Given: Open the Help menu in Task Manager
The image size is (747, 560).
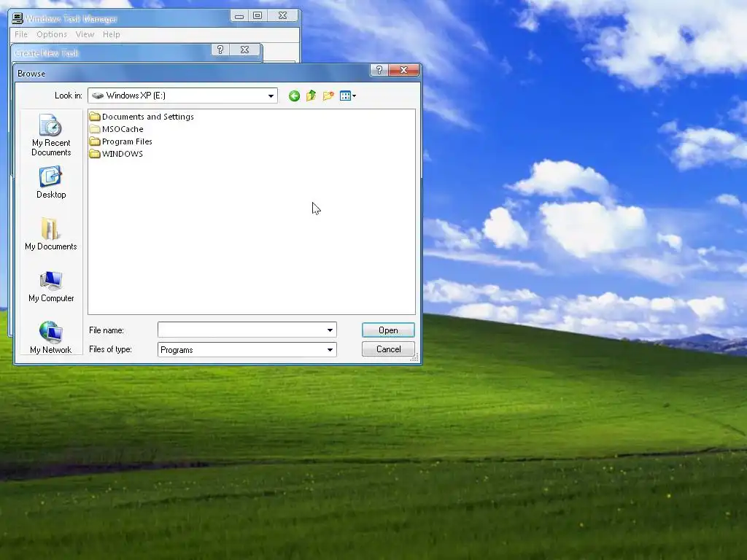Looking at the screenshot, I should click(112, 34).
